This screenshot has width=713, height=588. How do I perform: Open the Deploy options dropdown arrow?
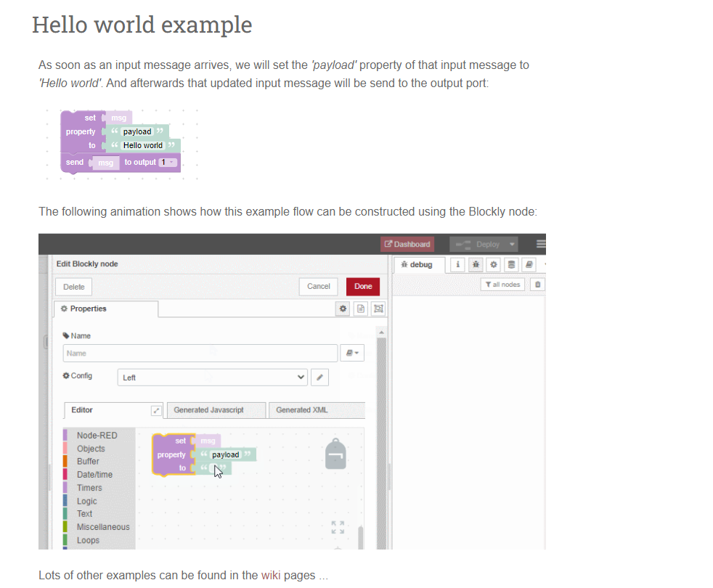point(512,244)
